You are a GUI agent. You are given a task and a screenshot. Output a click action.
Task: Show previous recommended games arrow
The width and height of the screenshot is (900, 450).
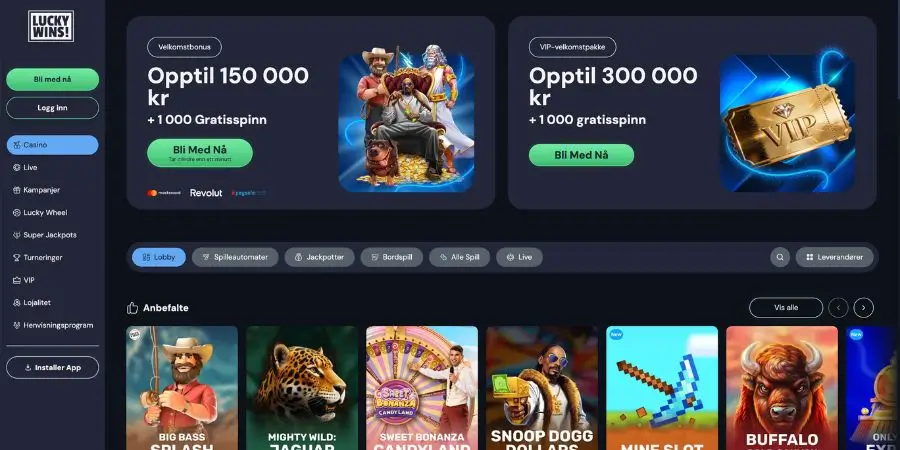tap(838, 308)
